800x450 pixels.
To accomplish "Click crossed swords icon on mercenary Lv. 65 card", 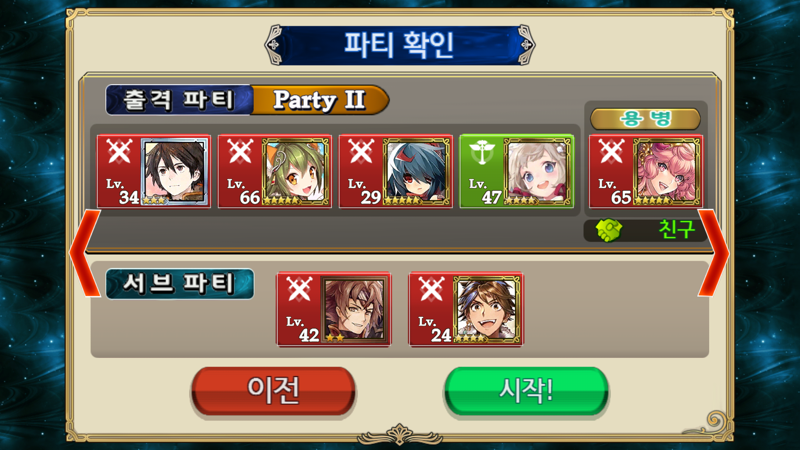I will coord(611,152).
